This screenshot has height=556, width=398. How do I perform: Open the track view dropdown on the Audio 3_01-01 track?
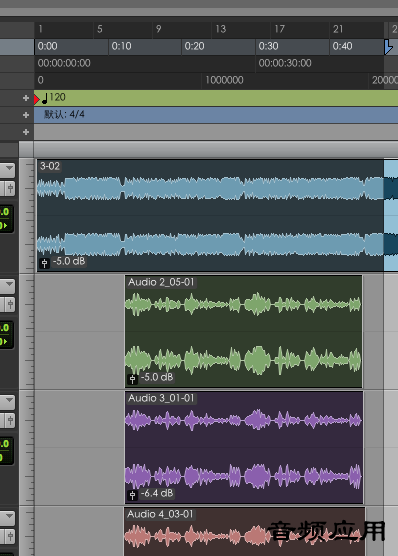pos(8,401)
